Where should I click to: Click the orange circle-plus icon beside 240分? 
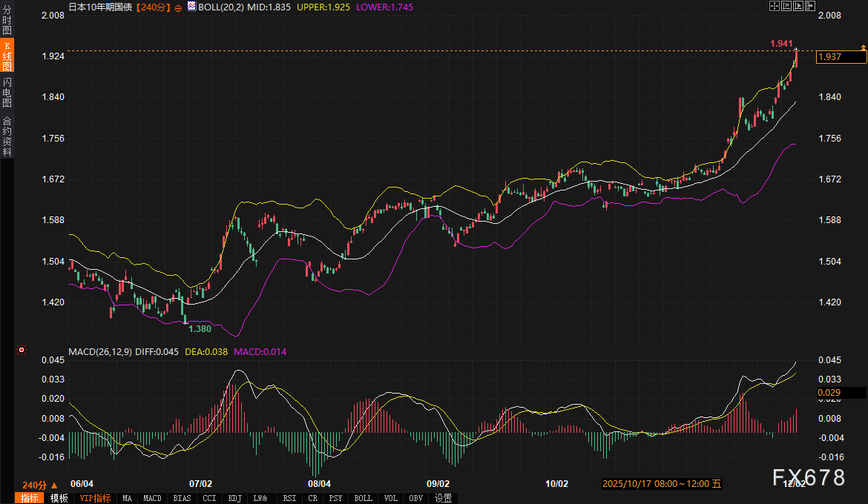178,7
